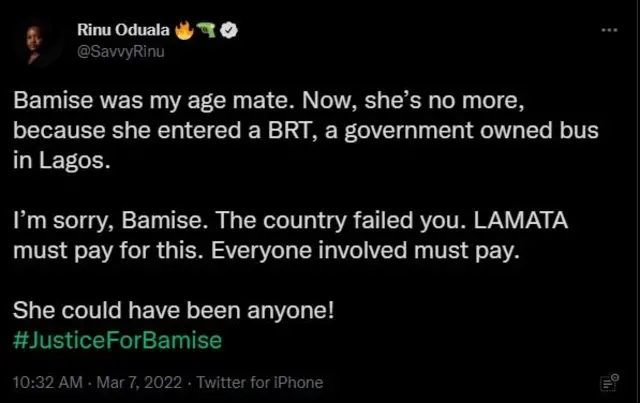This screenshot has width=640, height=403.
Task: Click the fire emoji beside the name
Action: click(183, 31)
